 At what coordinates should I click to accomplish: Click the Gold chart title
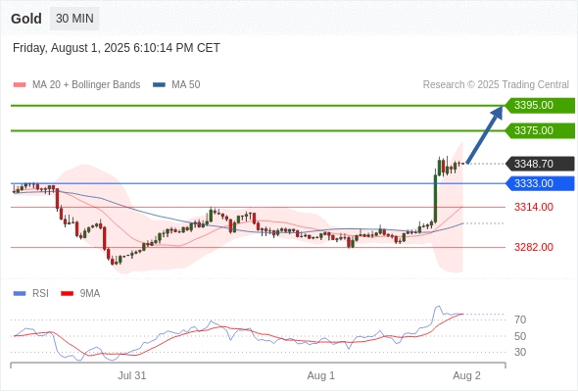[26, 19]
